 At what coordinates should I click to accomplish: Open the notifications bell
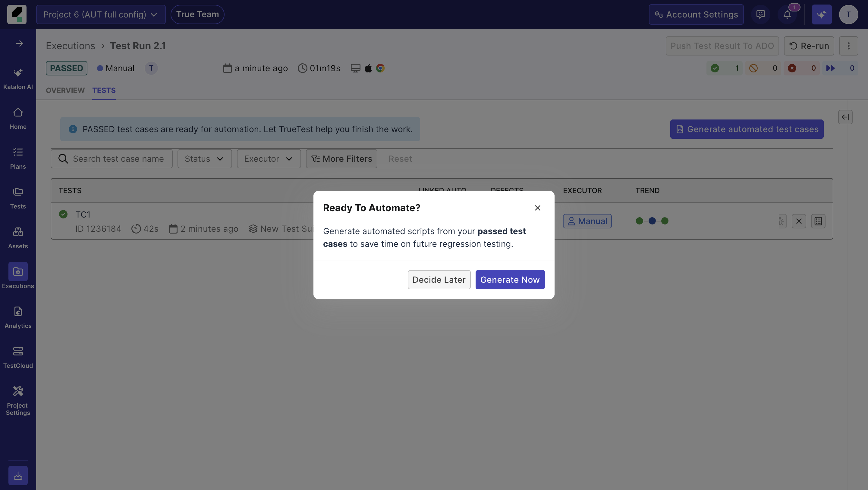[x=788, y=14]
